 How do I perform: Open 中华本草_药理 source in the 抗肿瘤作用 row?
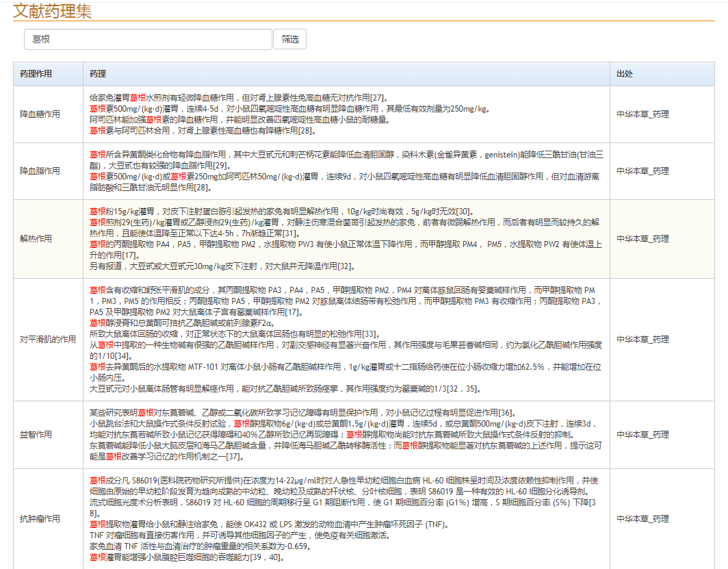pyautogui.click(x=642, y=519)
